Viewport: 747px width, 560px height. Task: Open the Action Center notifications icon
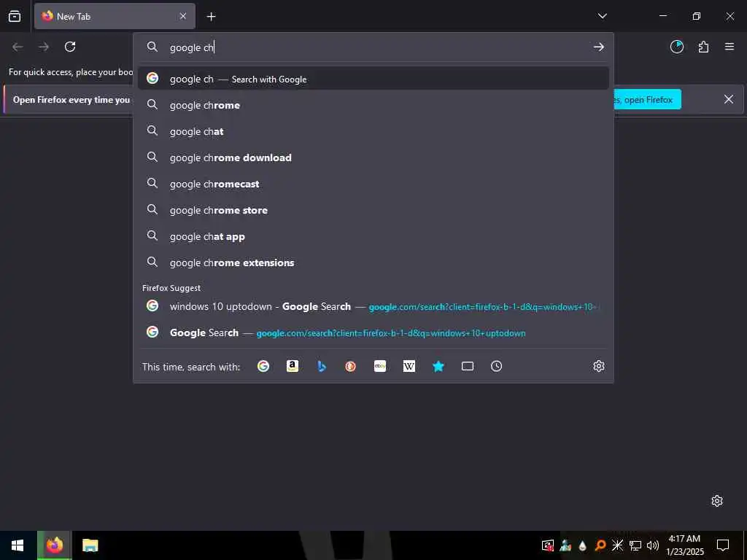click(x=723, y=545)
